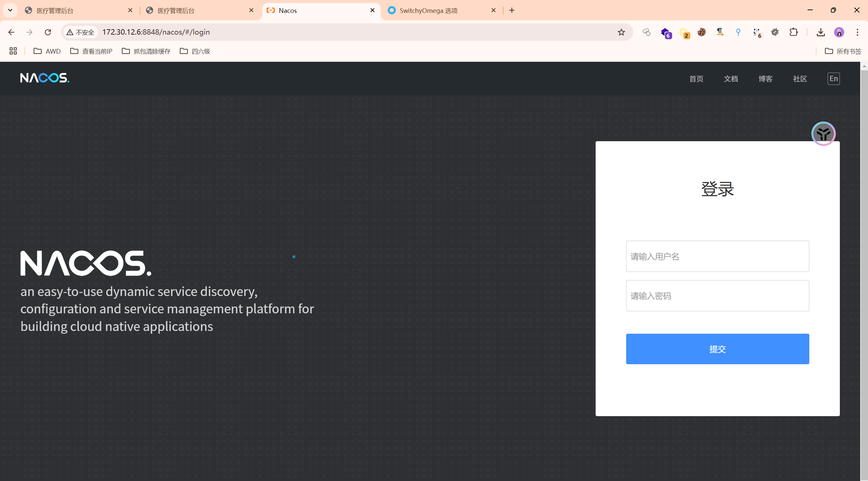Image resolution: width=868 pixels, height=481 pixels.
Task: Click the Nacos logo in header
Action: click(x=44, y=78)
